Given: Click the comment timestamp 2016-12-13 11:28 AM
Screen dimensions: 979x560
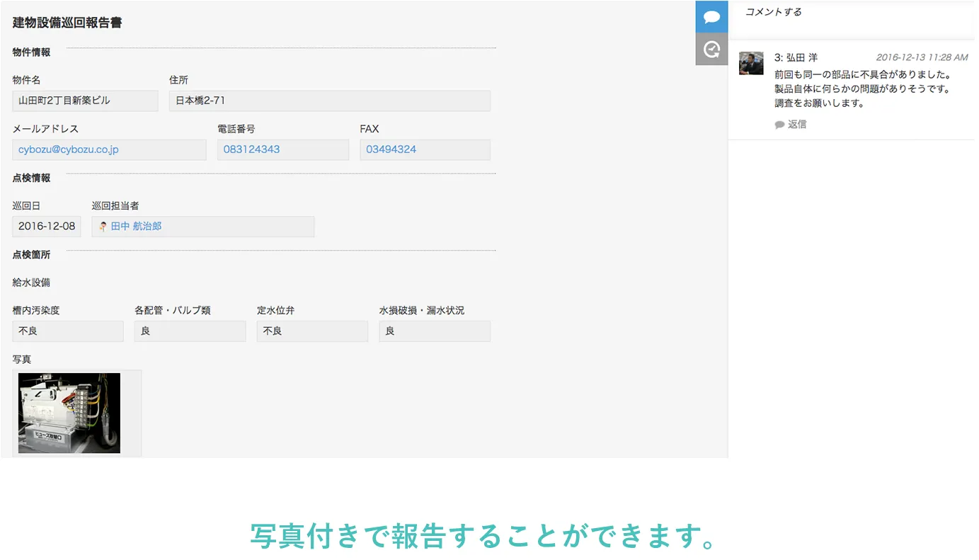Looking at the screenshot, I should click(922, 57).
